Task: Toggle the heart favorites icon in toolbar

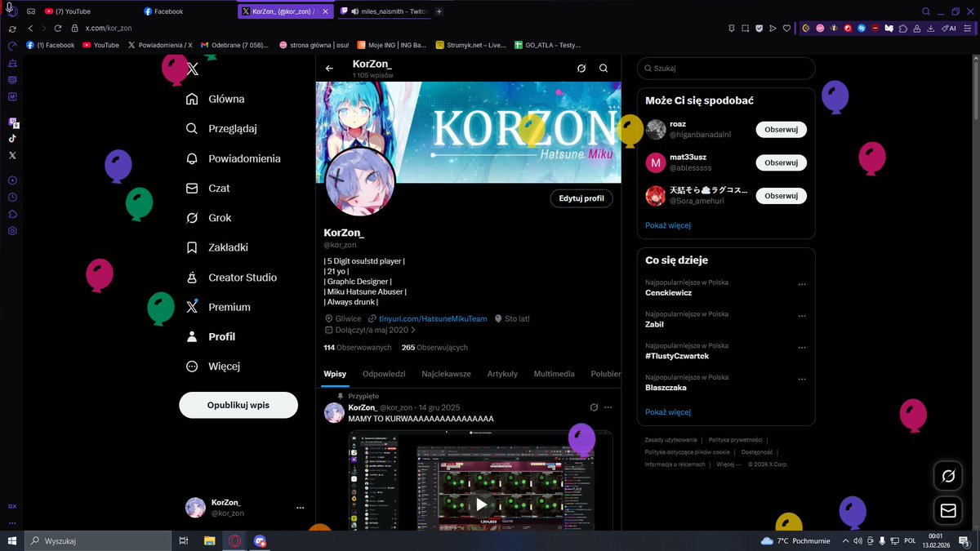Action: tap(786, 28)
